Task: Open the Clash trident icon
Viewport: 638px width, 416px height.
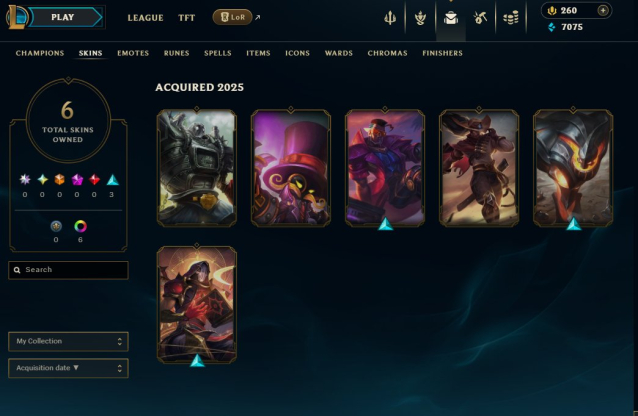Action: click(x=390, y=18)
